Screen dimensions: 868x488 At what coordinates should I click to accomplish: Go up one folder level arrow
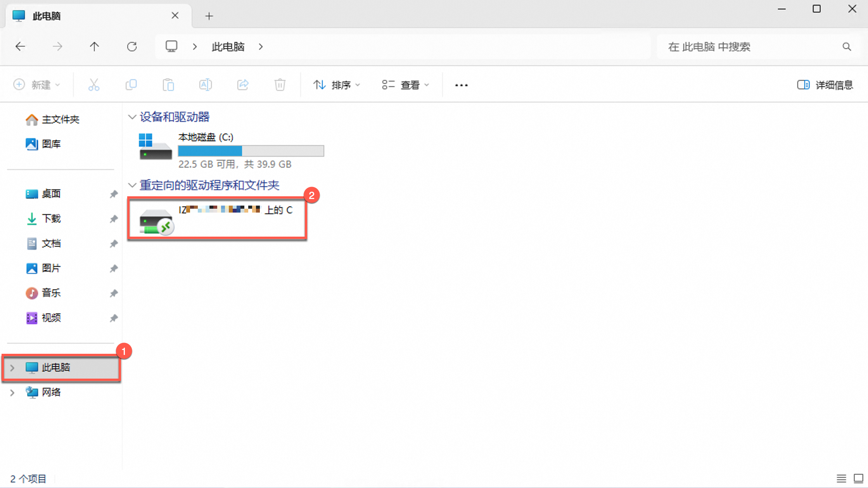[x=94, y=47]
